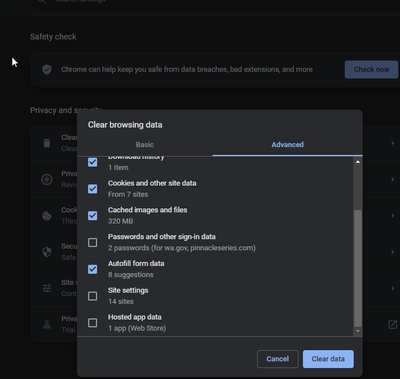This screenshot has width=400, height=379.
Task: Click the dialog scrollbar up arrow
Action: pos(358,162)
